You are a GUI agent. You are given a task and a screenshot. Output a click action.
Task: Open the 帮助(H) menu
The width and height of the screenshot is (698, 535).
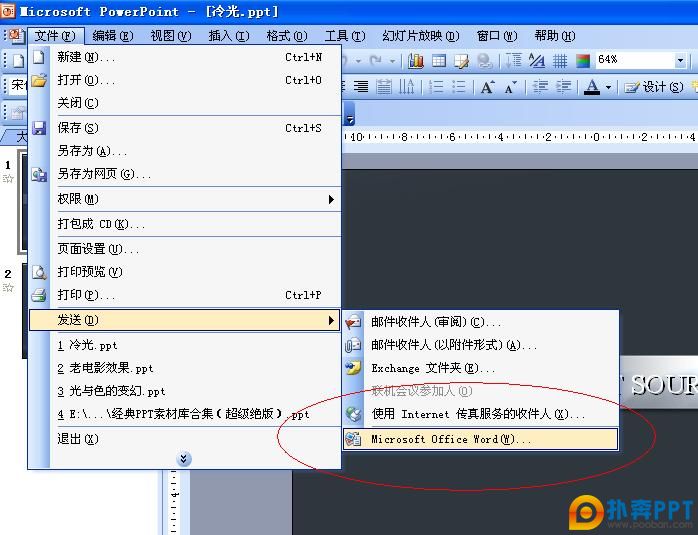[555, 36]
